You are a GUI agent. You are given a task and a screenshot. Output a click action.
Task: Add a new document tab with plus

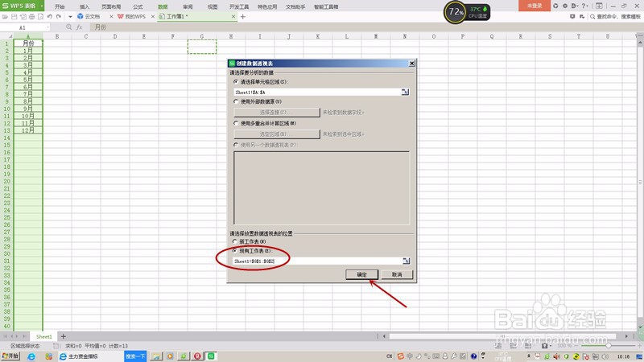coord(243,17)
